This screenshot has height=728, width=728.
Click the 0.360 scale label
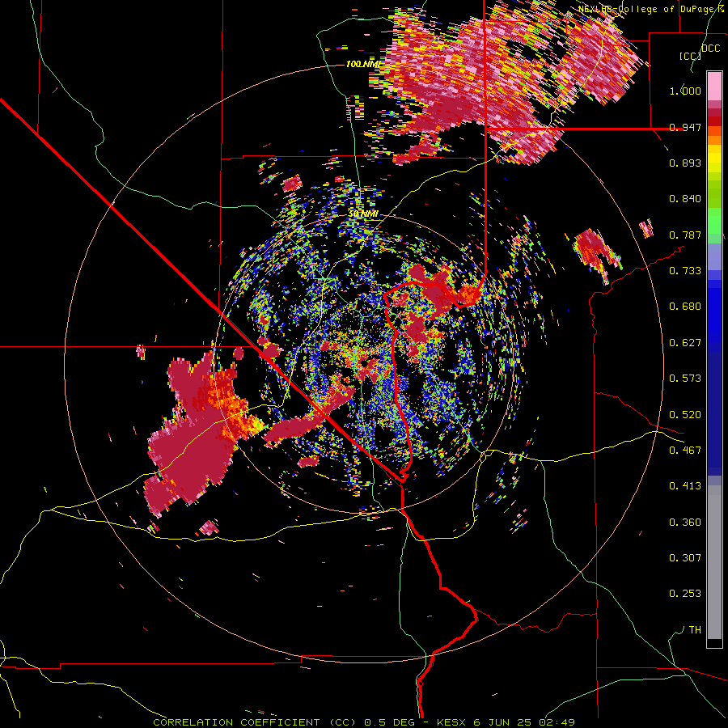point(685,523)
